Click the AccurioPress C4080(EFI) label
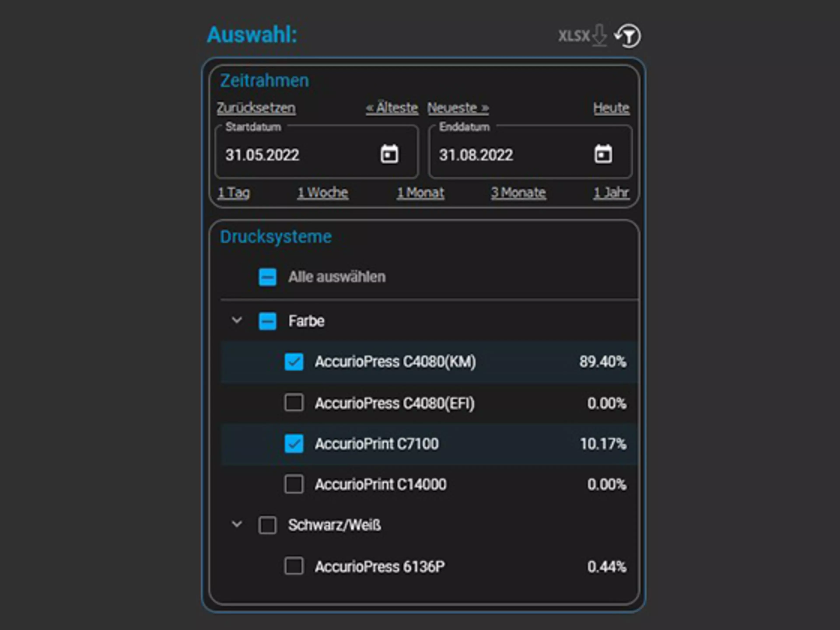Image resolution: width=840 pixels, height=630 pixels. (x=395, y=403)
